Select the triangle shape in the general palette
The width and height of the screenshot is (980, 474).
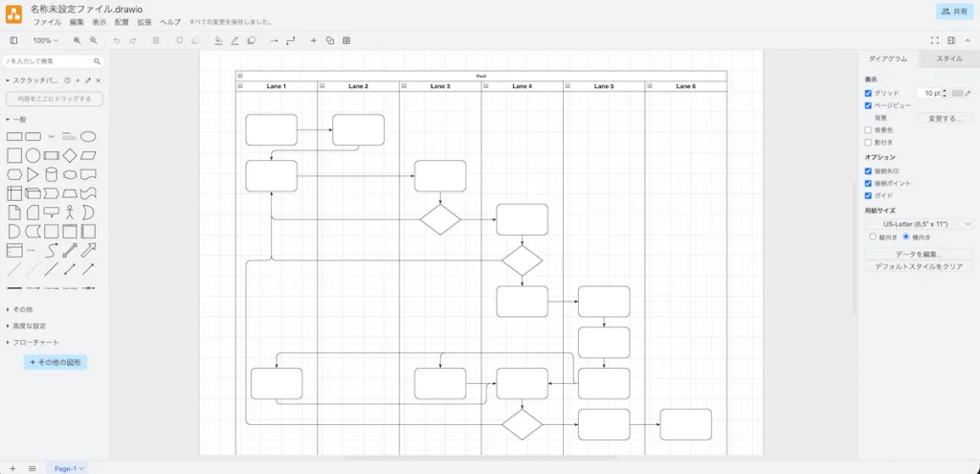point(33,174)
